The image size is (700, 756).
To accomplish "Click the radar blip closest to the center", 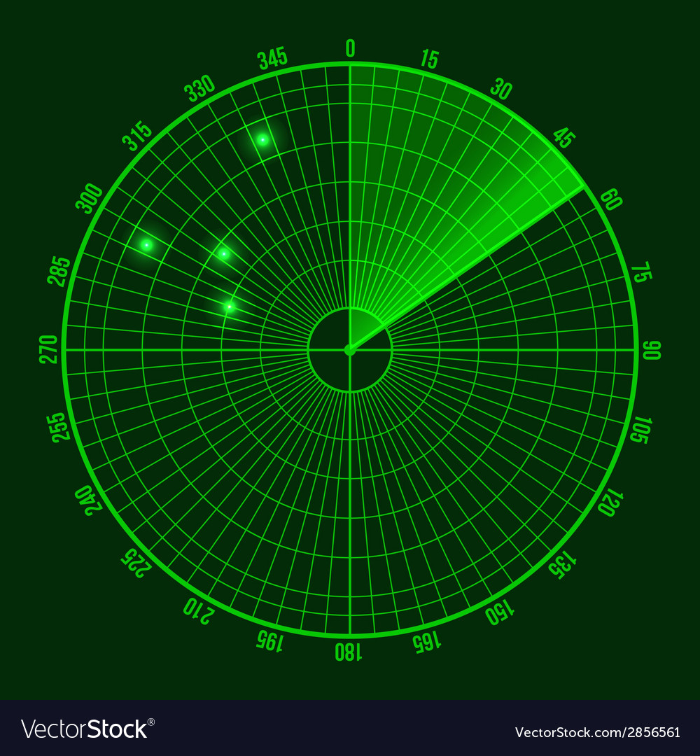I will click(x=229, y=306).
